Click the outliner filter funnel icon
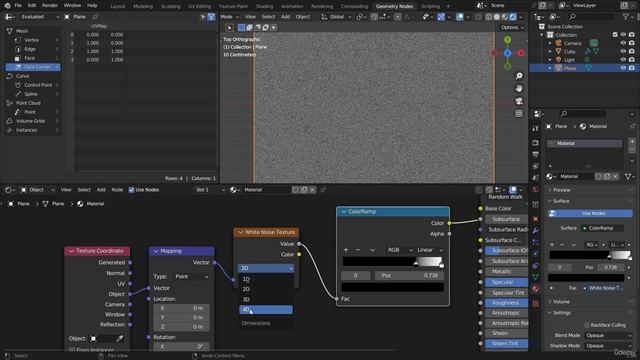The image size is (640, 360). coord(626,17)
